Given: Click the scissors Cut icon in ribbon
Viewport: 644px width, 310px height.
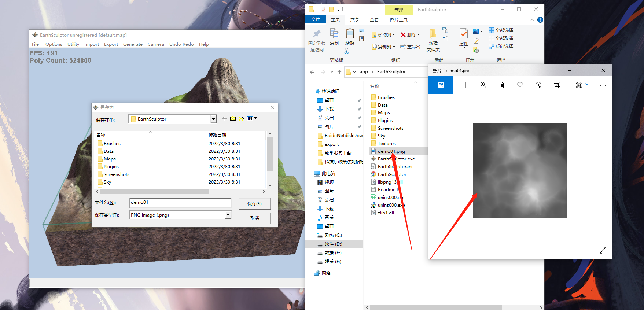Looking at the screenshot, I should 346,51.
